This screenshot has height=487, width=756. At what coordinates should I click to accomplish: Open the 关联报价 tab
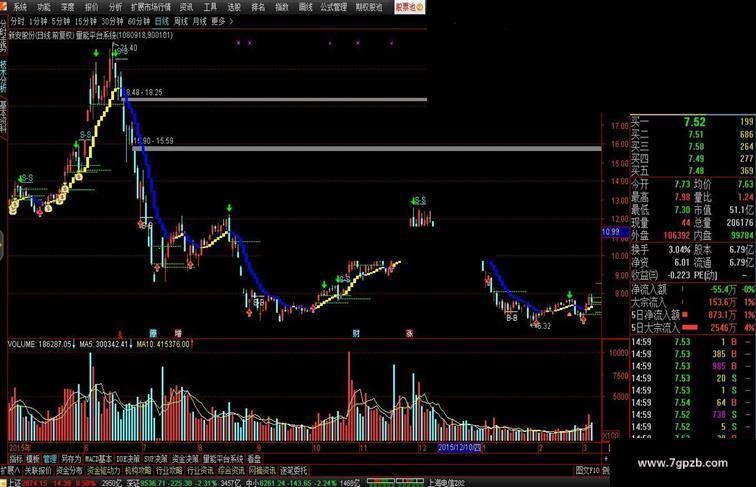click(x=38, y=471)
